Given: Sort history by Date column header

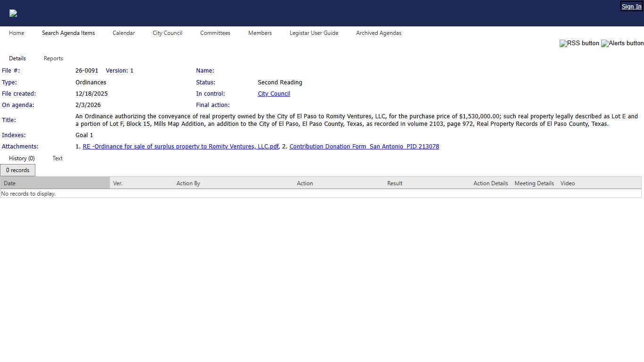Looking at the screenshot, I should pos(10,183).
